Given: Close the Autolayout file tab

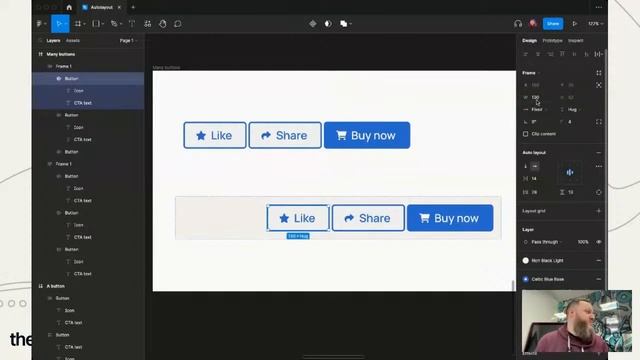Looking at the screenshot, I should (x=119, y=7).
